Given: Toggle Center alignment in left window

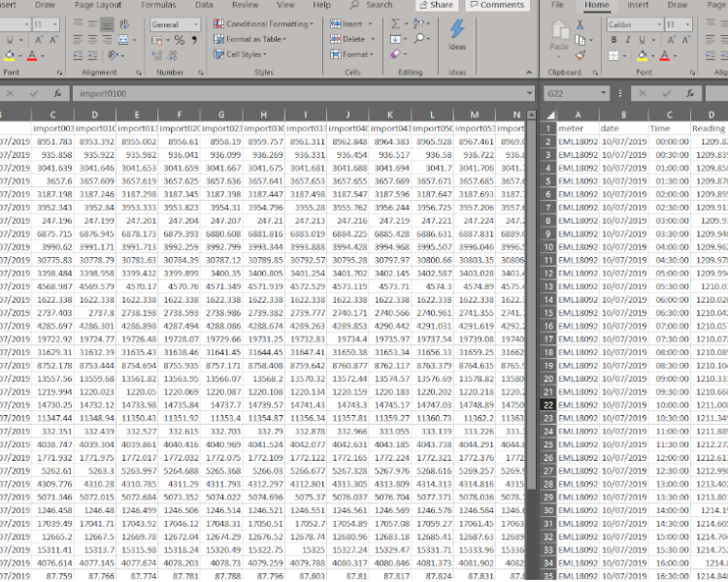Looking at the screenshot, I should [93, 40].
